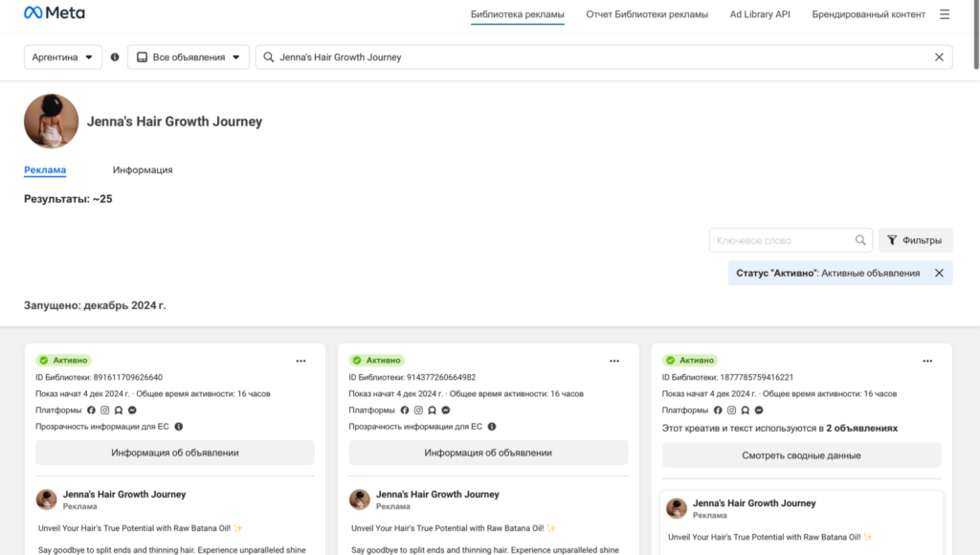Click Смотреть сводные данные button
The height and width of the screenshot is (555, 980).
pos(801,455)
